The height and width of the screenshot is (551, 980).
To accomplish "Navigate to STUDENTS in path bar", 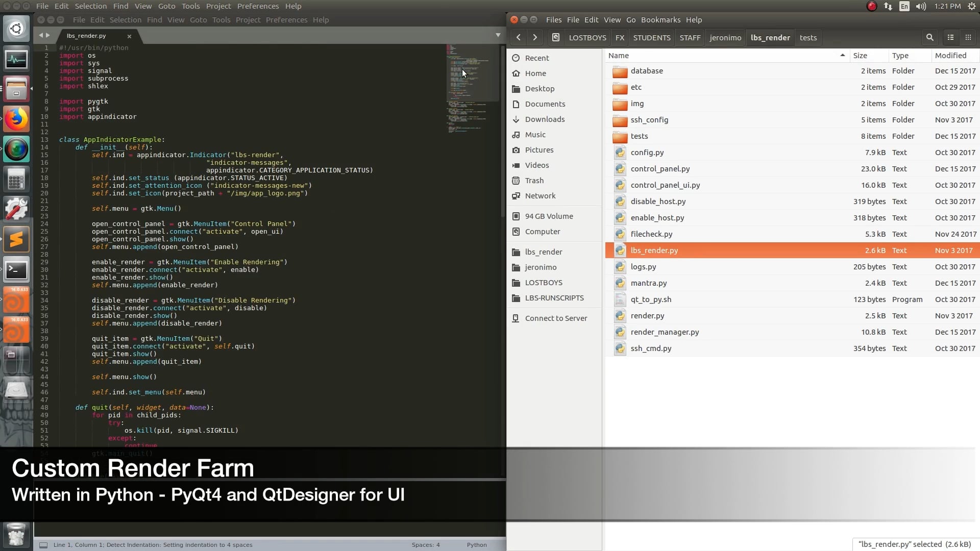I will [x=652, y=38].
